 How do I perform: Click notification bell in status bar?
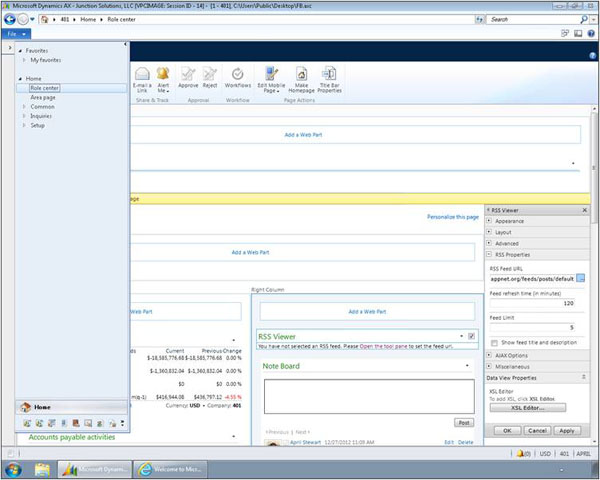pos(520,454)
